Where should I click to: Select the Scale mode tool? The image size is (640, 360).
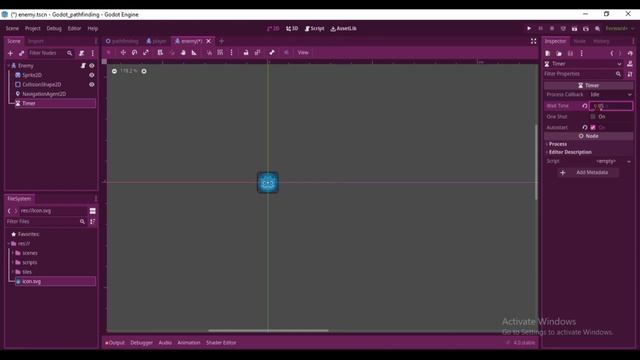[146, 53]
